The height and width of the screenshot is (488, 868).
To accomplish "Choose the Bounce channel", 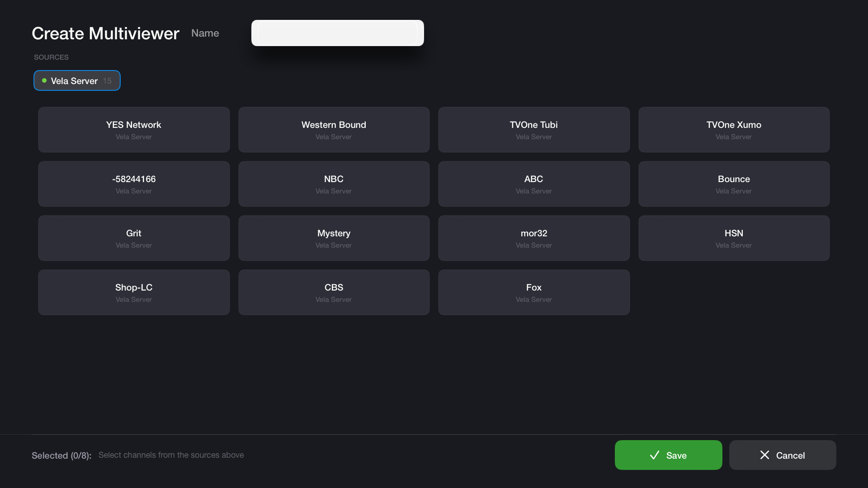I will pos(734,184).
